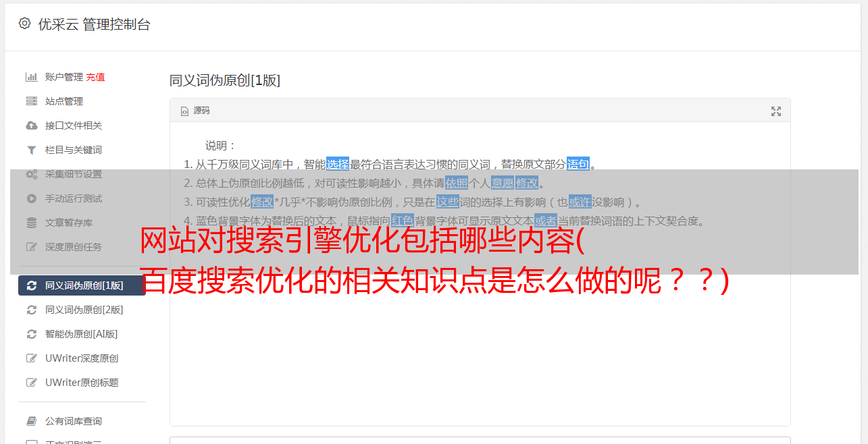Click the red 充值 recharge link
Viewport: 868px width, 444px height.
click(x=95, y=77)
